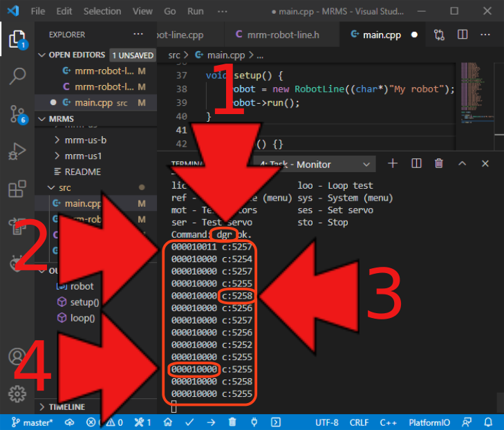Collapse the OPEN EDITORS section

tap(43, 55)
